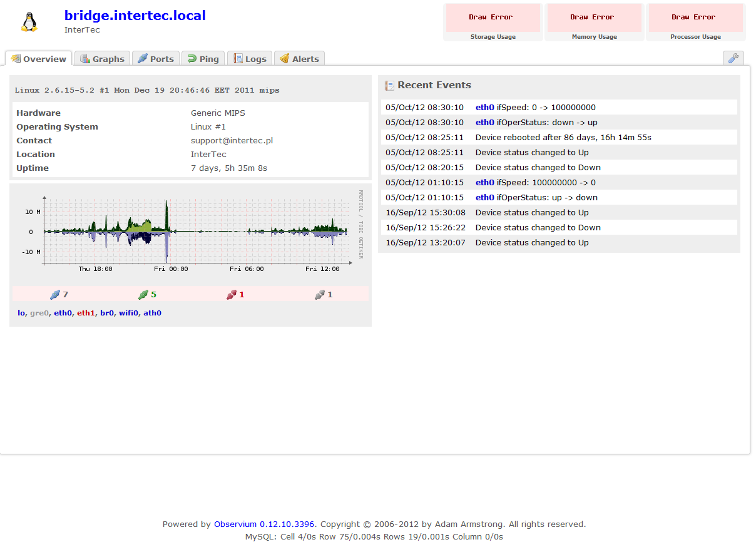Open the Observium 0.12.10.3396 footer link
Image resolution: width=756 pixels, height=542 pixels.
tap(265, 524)
